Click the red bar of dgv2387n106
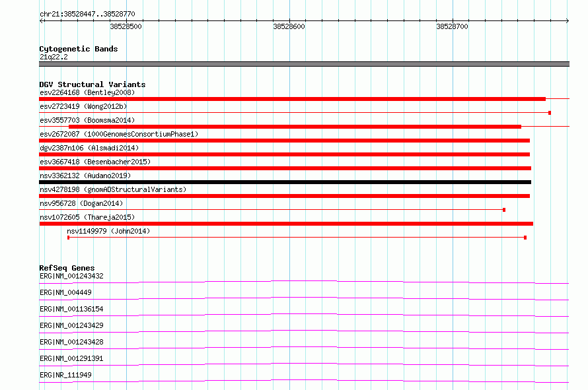The image size is (588, 390). coord(285,154)
